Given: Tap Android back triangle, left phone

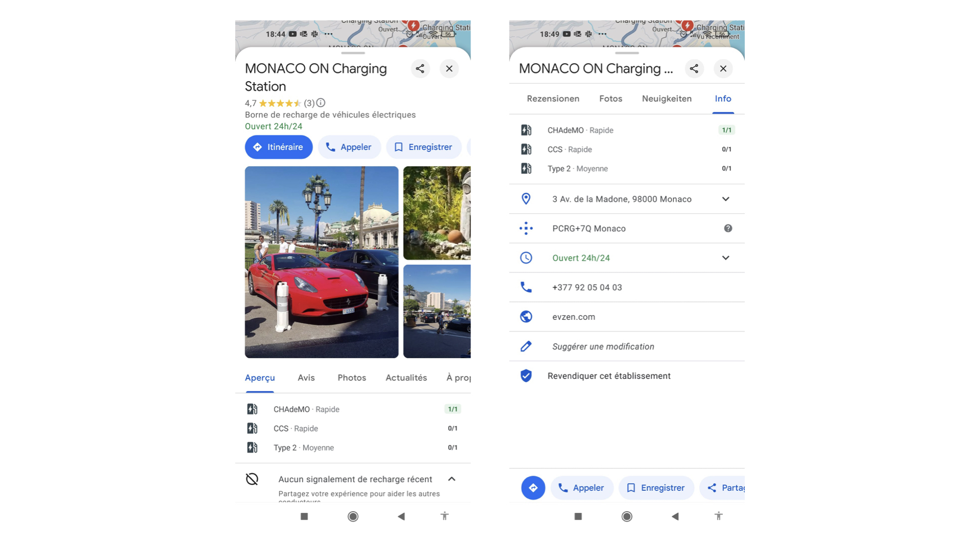Looking at the screenshot, I should click(x=401, y=516).
